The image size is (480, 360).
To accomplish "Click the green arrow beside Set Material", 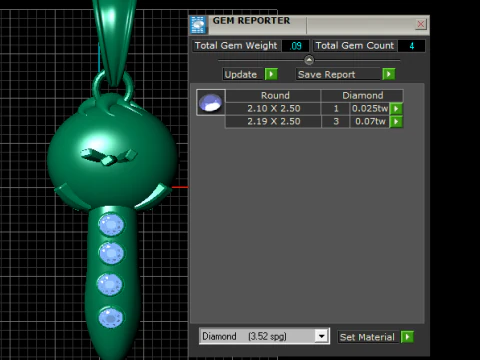I will (407, 337).
